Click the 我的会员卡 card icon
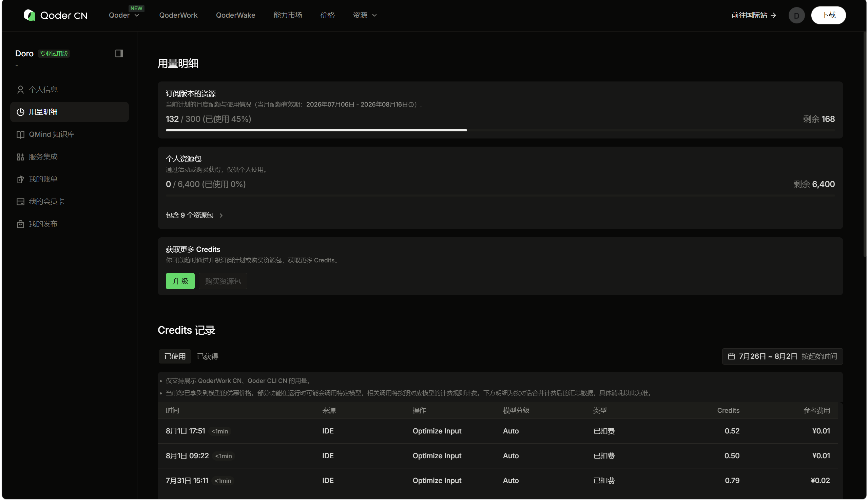 [x=20, y=202]
